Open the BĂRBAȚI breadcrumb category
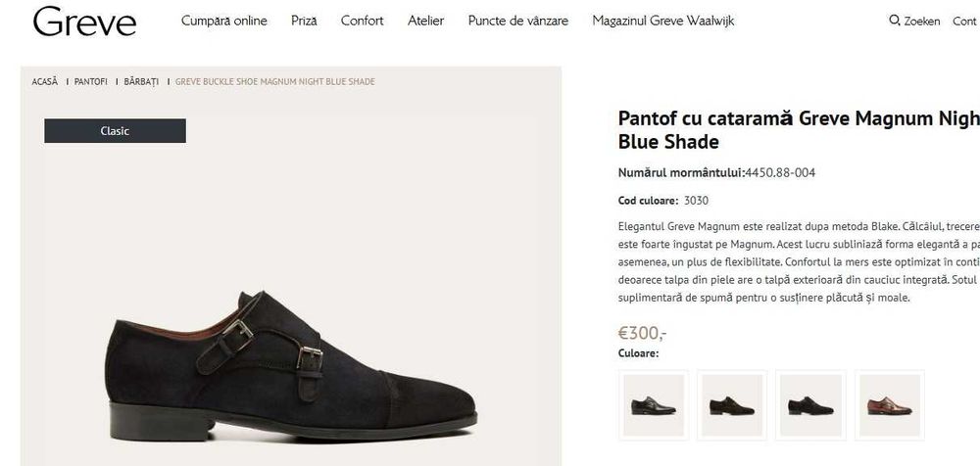 [x=141, y=82]
